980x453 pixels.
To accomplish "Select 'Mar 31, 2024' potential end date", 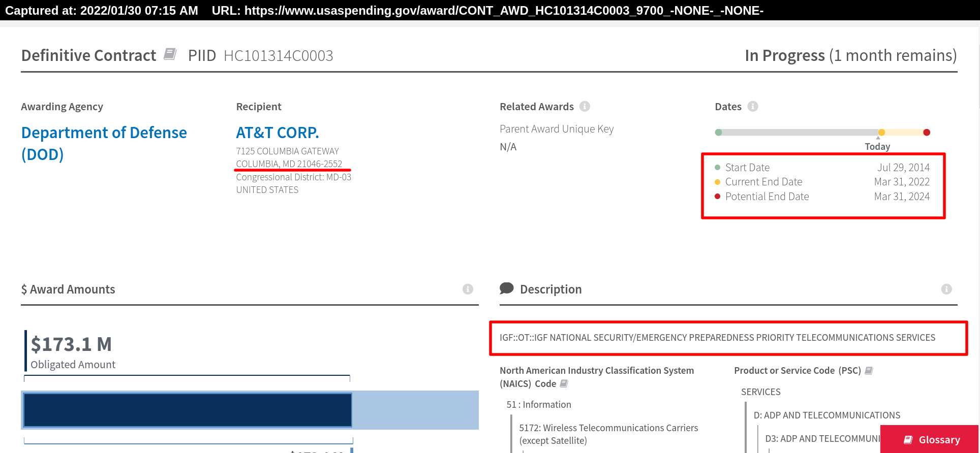I will tap(902, 197).
